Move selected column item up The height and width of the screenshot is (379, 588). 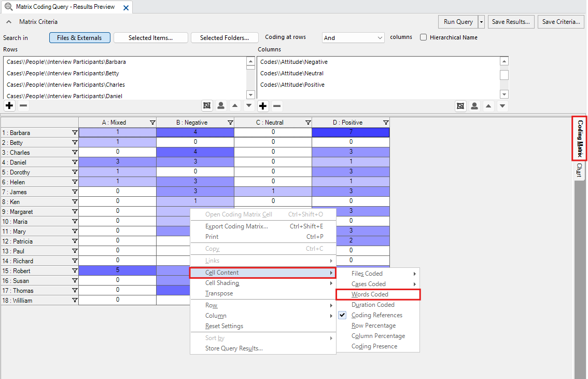coord(488,106)
